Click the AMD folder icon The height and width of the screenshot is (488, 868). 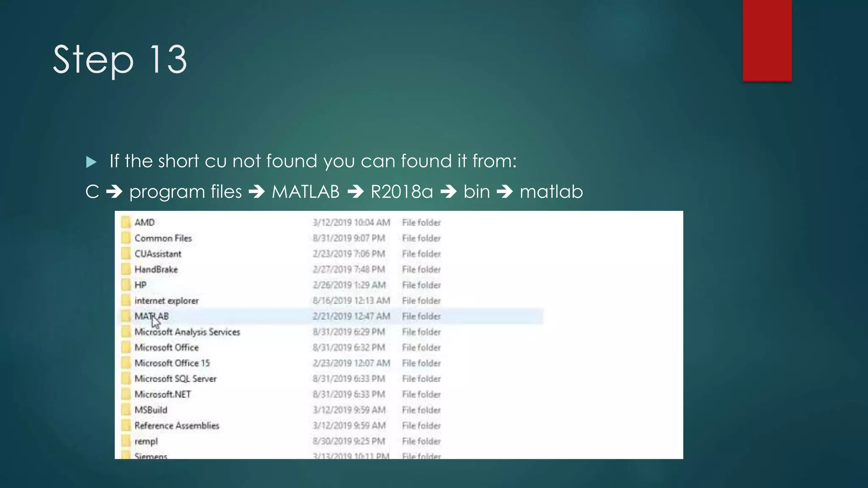(x=126, y=222)
